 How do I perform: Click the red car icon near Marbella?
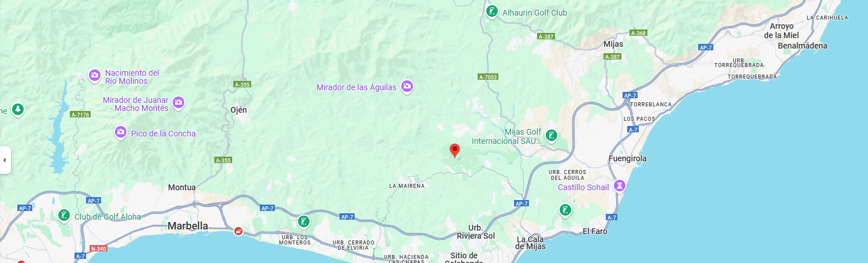pyautogui.click(x=238, y=231)
